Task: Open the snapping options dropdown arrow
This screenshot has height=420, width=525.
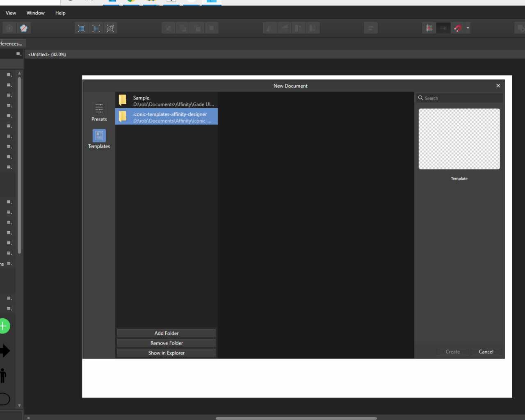Action: click(468, 28)
